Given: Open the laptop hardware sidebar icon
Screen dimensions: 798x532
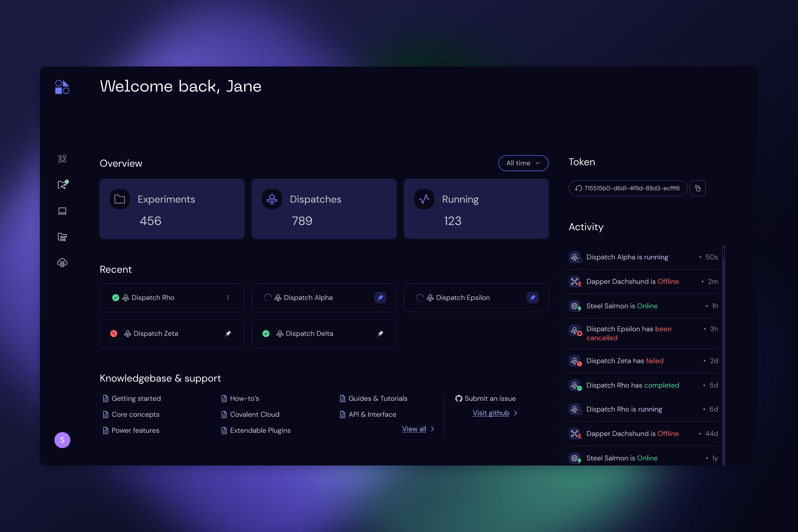Looking at the screenshot, I should pos(62,211).
